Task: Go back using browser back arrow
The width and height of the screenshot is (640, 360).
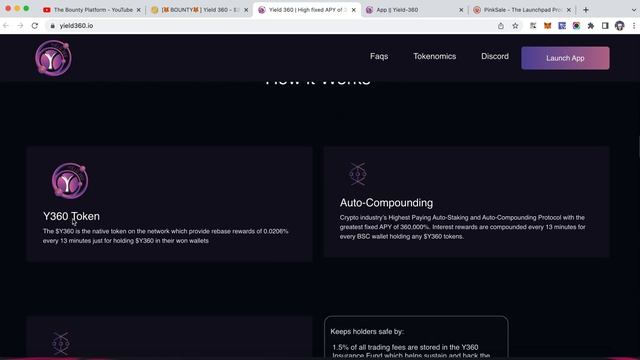Action: click(6, 26)
